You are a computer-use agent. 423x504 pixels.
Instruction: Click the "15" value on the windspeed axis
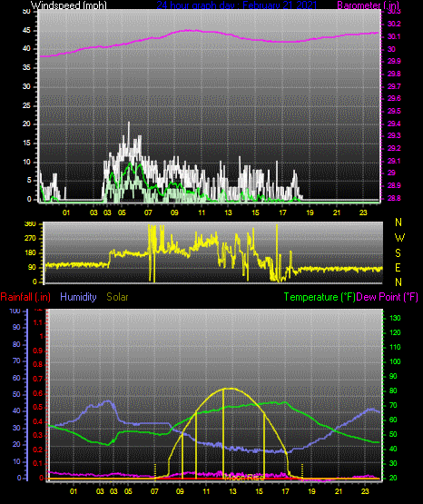[26, 143]
